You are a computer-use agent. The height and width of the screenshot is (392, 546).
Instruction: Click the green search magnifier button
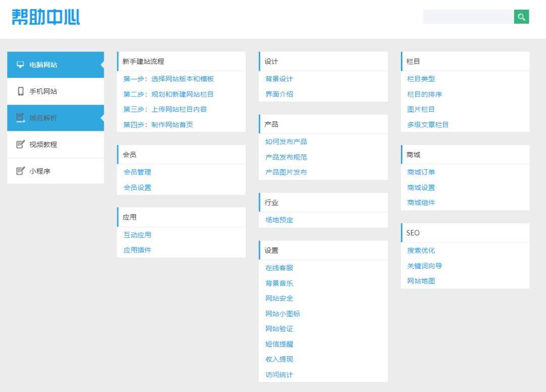(x=521, y=17)
